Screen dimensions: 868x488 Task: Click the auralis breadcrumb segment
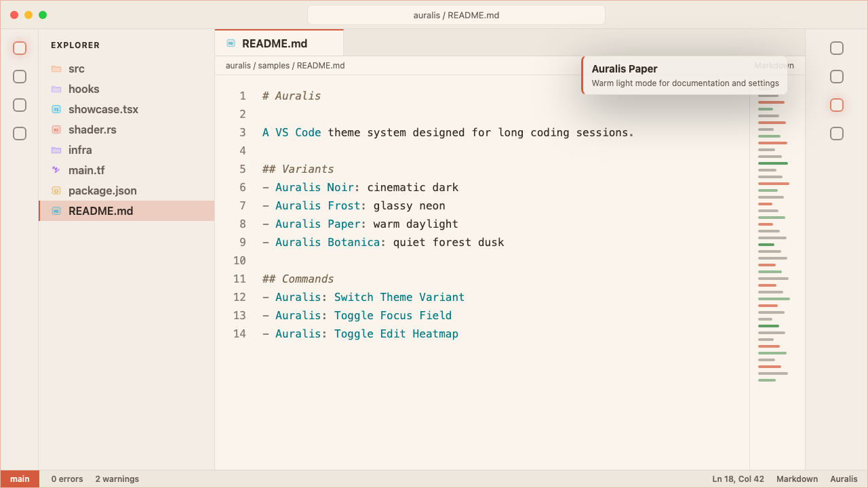(238, 66)
